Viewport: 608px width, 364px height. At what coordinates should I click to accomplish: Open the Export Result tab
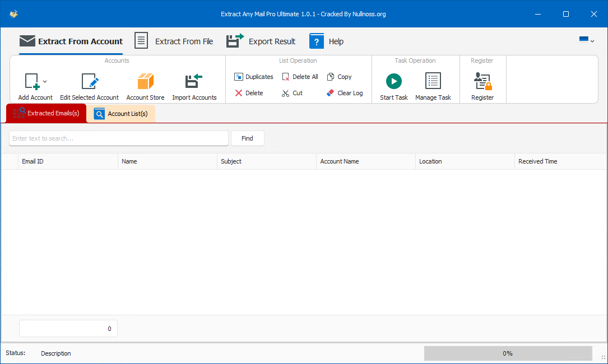pyautogui.click(x=261, y=41)
